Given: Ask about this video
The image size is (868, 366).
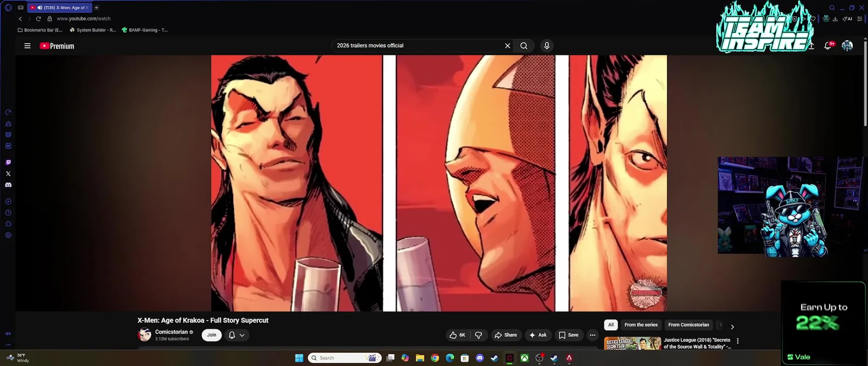Looking at the screenshot, I should 538,335.
